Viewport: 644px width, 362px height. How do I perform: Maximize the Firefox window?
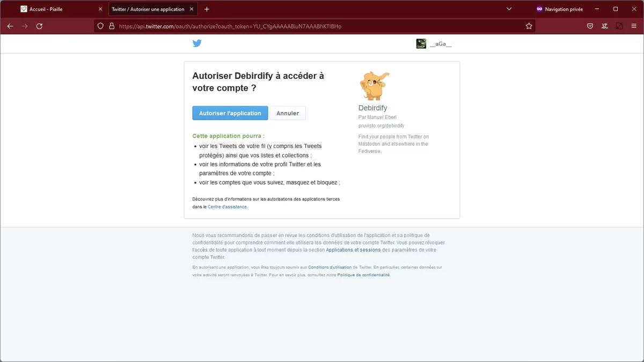click(x=616, y=9)
